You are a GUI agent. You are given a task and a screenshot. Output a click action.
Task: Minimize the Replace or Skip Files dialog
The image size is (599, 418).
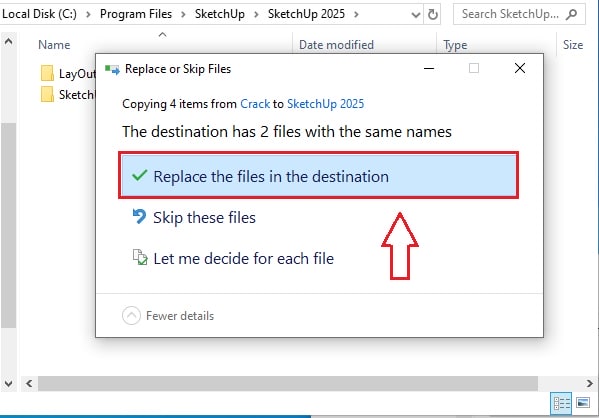coord(429,68)
